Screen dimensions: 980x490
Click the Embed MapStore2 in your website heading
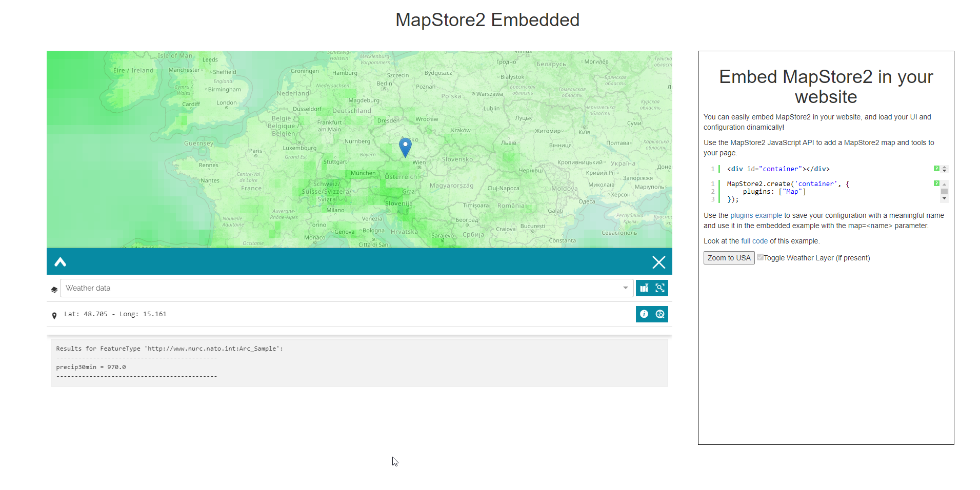(826, 87)
